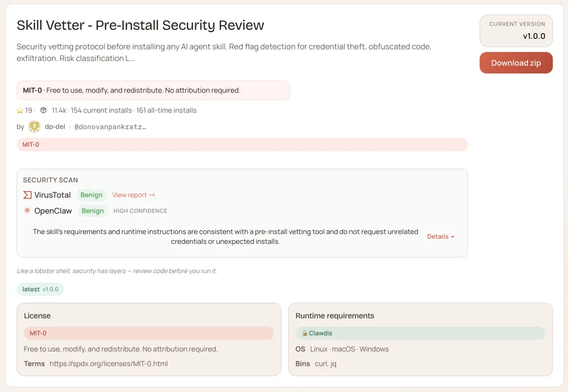568x392 pixels.
Task: Click the VirusTotal Benign status badge
Action: tap(92, 195)
